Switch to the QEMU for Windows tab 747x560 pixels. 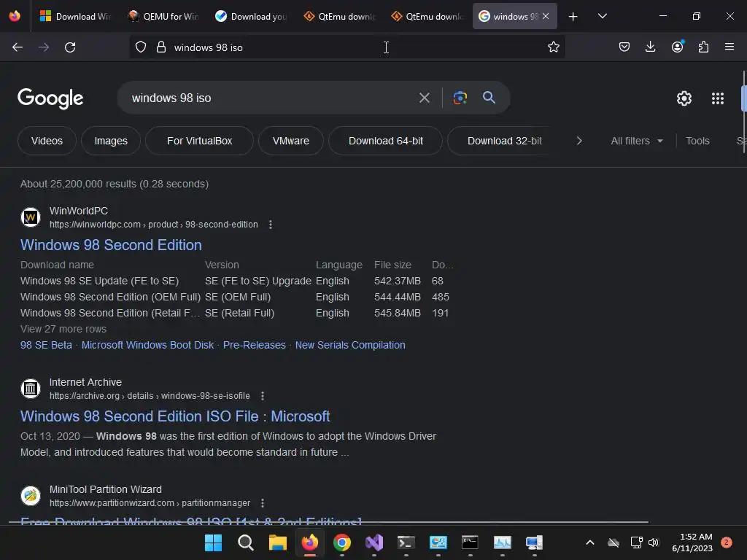(163, 17)
